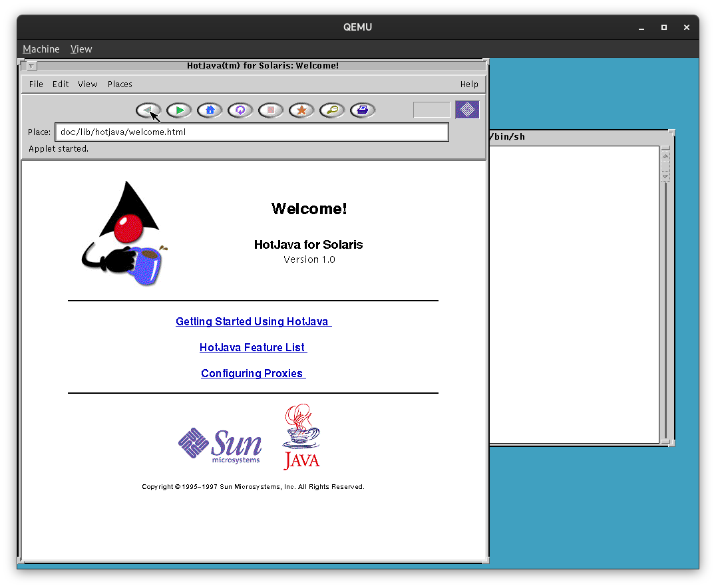This screenshot has width=716, height=588.
Task: Reload the page with the Reload button
Action: pyautogui.click(x=240, y=110)
